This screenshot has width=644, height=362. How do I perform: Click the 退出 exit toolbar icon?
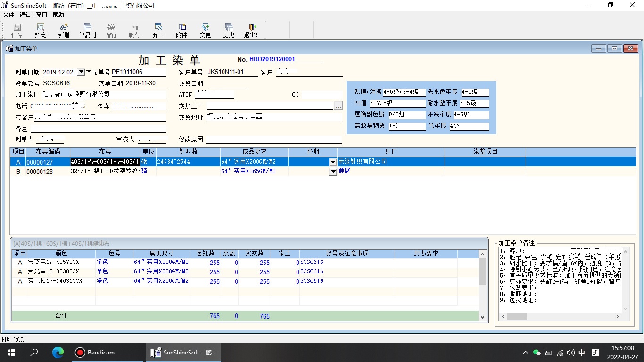(x=251, y=31)
